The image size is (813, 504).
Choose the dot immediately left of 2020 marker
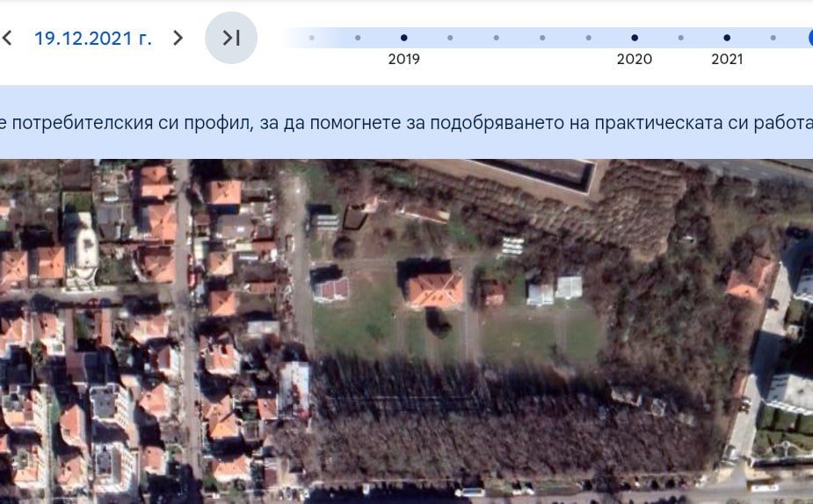(x=588, y=38)
